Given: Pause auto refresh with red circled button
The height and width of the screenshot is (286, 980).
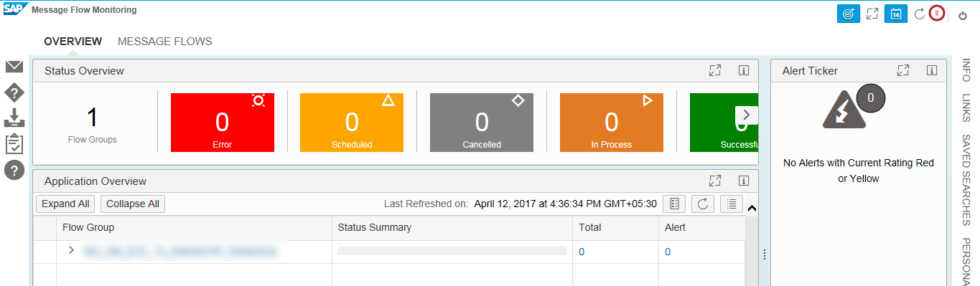Looking at the screenshot, I should (937, 14).
